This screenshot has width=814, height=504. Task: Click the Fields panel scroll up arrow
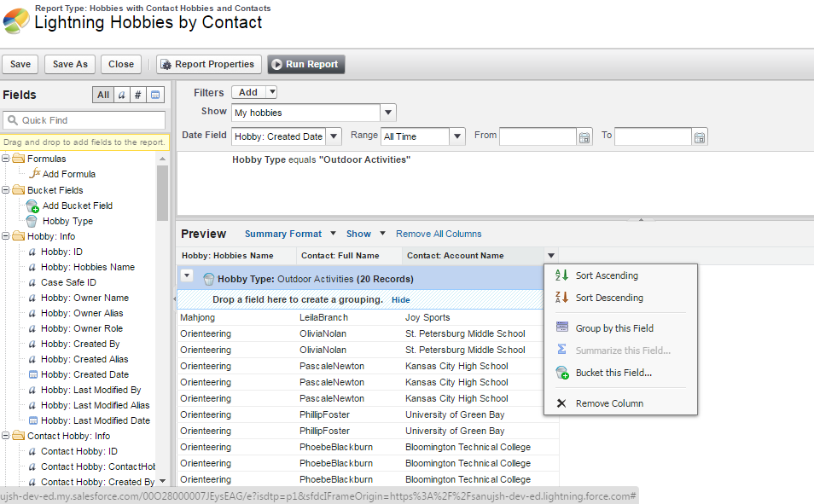pyautogui.click(x=162, y=159)
